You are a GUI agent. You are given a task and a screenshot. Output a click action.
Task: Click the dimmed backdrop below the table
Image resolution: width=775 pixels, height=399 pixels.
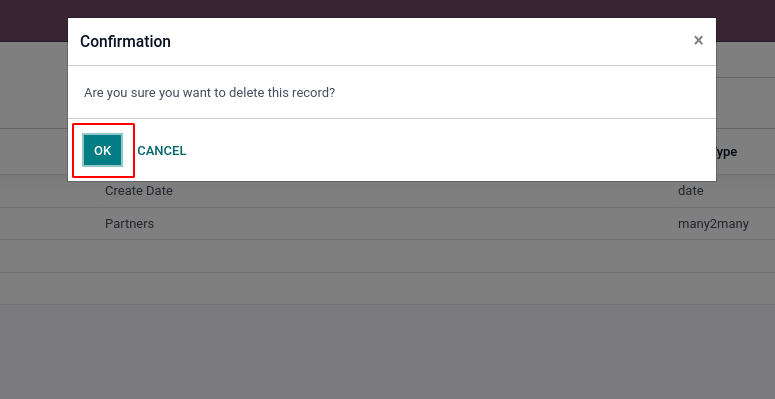pyautogui.click(x=388, y=352)
